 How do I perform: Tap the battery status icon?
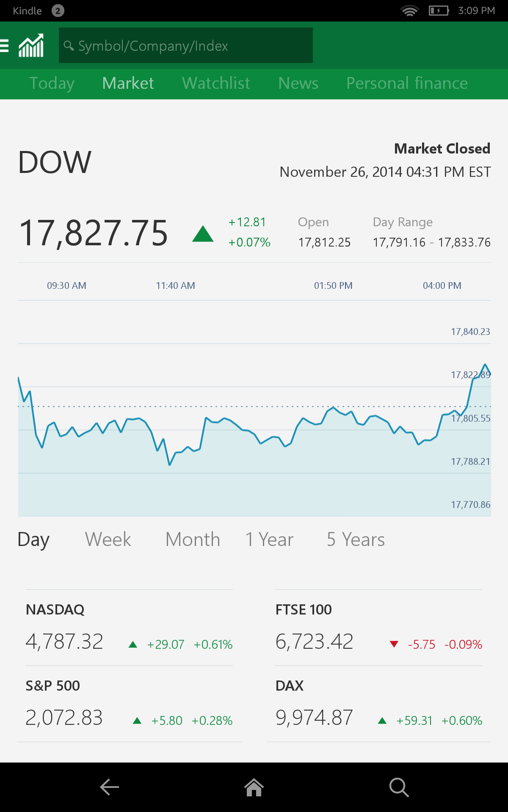(439, 11)
